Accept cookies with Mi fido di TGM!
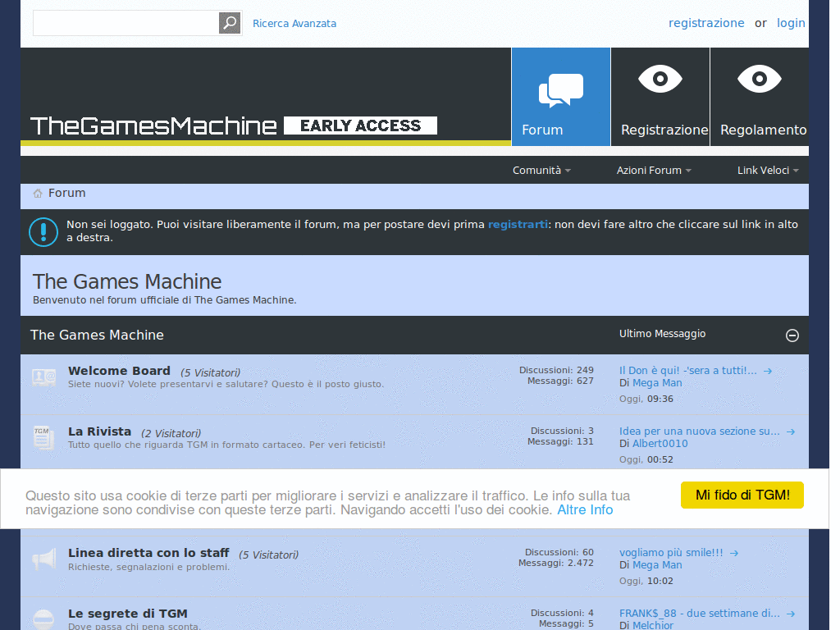 742,495
